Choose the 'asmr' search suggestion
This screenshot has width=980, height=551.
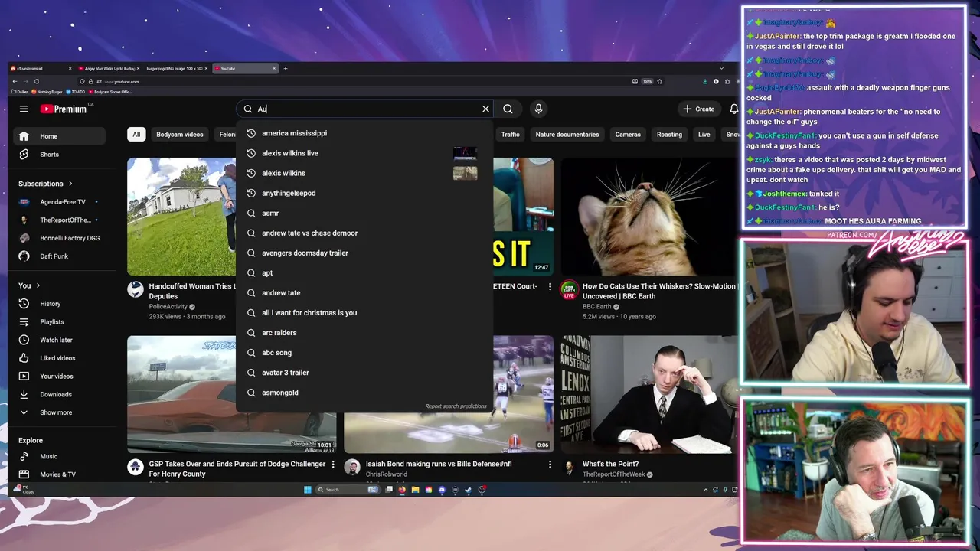click(x=364, y=213)
